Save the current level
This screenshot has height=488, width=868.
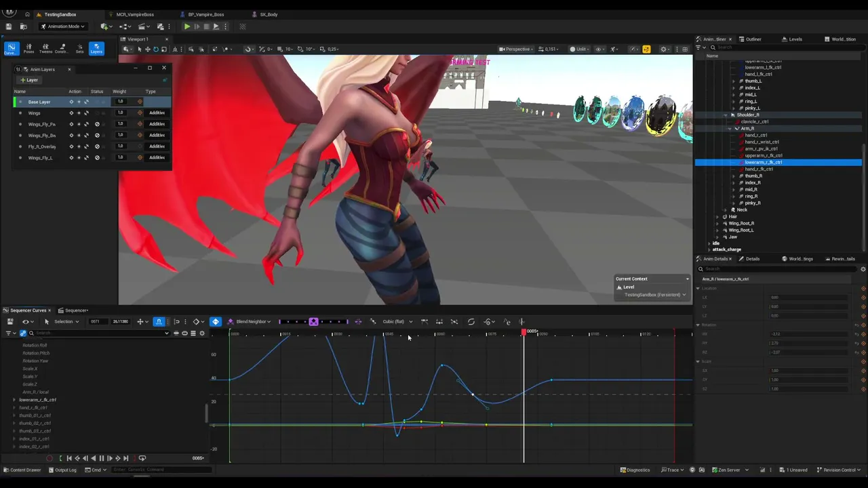click(x=9, y=26)
